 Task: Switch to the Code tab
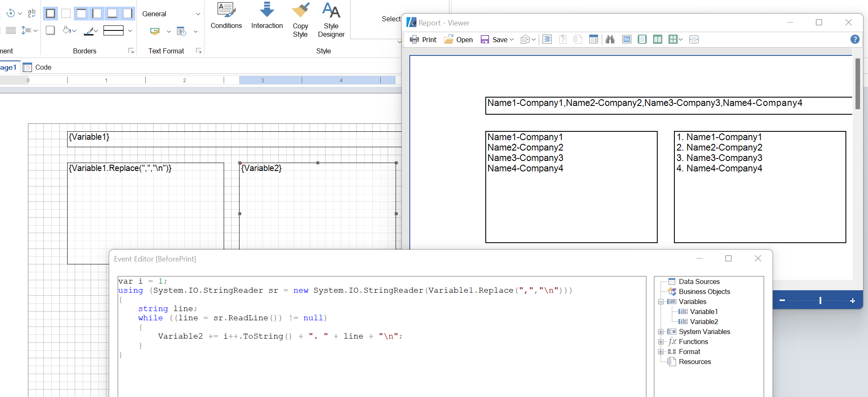37,67
